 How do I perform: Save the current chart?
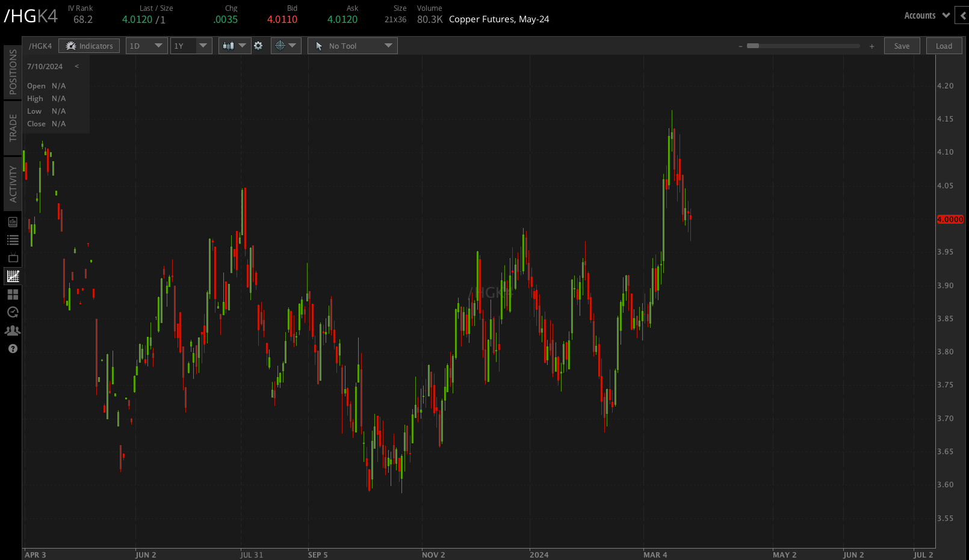point(902,46)
